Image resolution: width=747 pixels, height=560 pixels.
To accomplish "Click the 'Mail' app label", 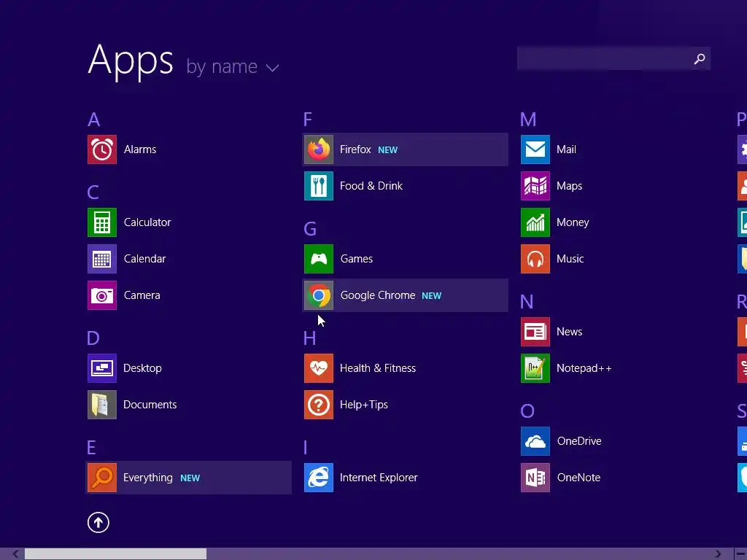I will pyautogui.click(x=566, y=149).
